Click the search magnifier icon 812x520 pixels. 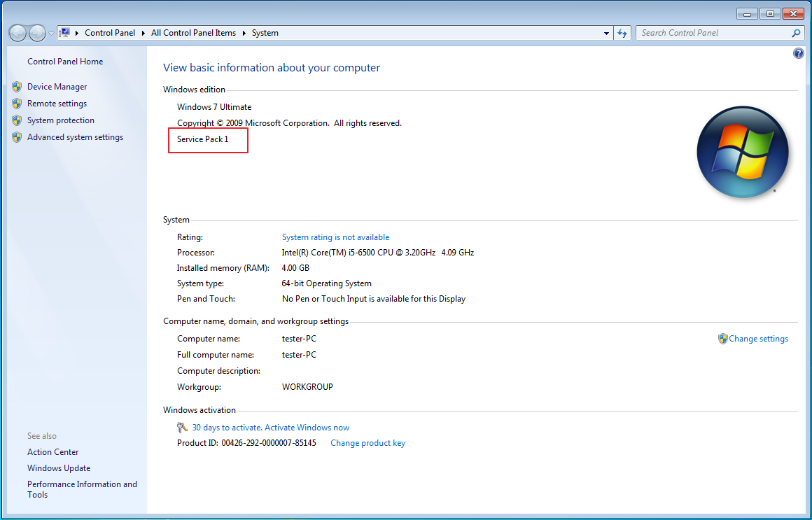coord(796,33)
